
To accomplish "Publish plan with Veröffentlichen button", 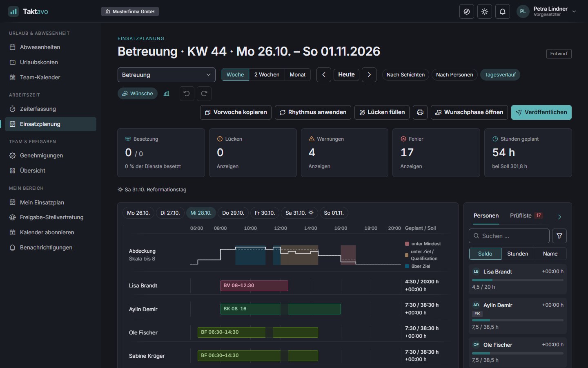I will pyautogui.click(x=541, y=112).
